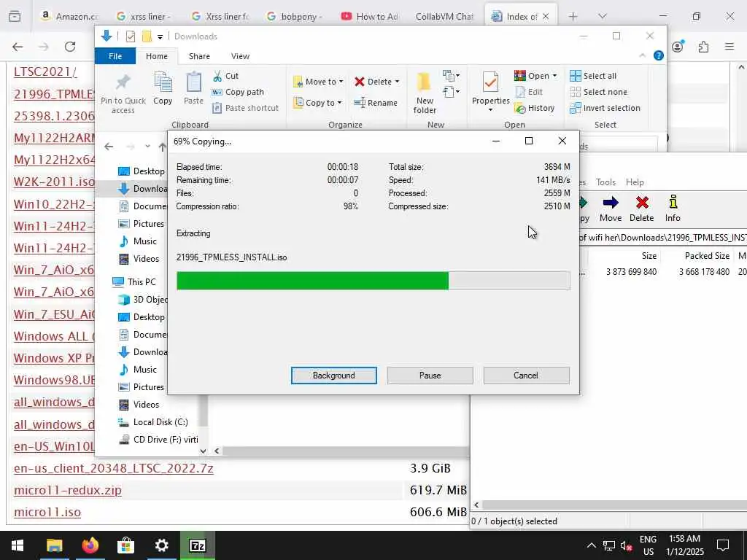This screenshot has height=560, width=747.
Task: Click Background button in copying dialog
Action: coord(333,376)
